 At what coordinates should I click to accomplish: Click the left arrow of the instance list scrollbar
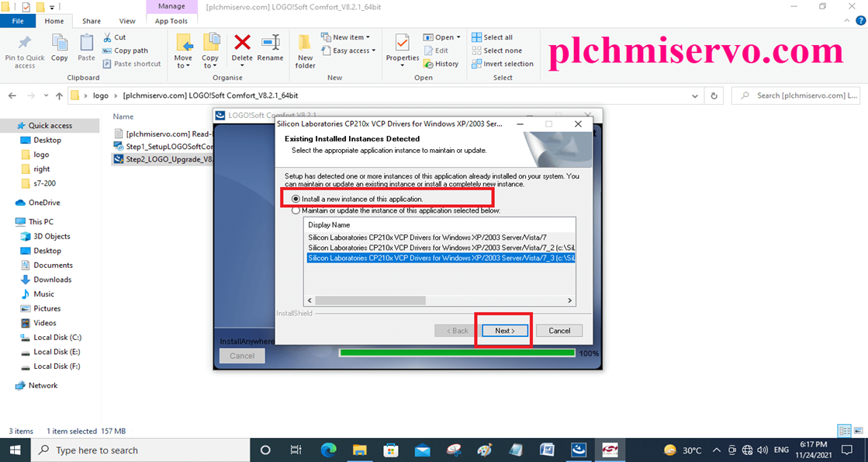click(310, 300)
